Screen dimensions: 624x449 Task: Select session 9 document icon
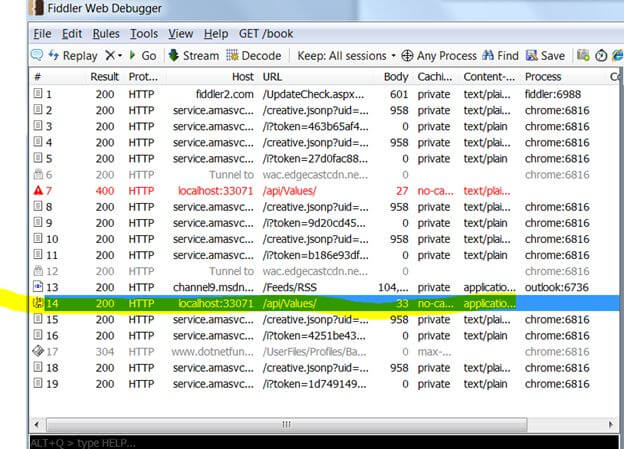coord(38,222)
